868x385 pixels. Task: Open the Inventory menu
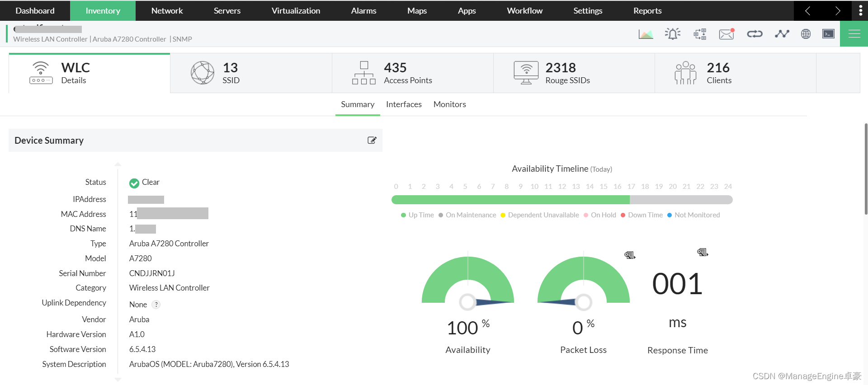tap(103, 10)
